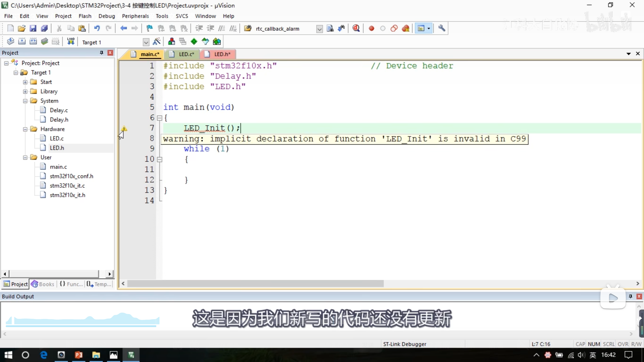Collapse the Hardware folder in tree
The width and height of the screenshot is (644, 362).
25,129
